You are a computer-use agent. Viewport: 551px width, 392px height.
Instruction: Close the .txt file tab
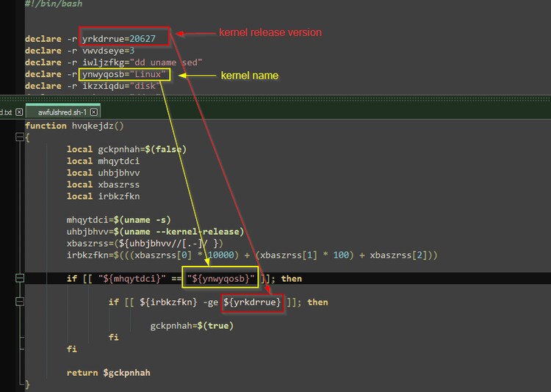pyautogui.click(x=18, y=112)
